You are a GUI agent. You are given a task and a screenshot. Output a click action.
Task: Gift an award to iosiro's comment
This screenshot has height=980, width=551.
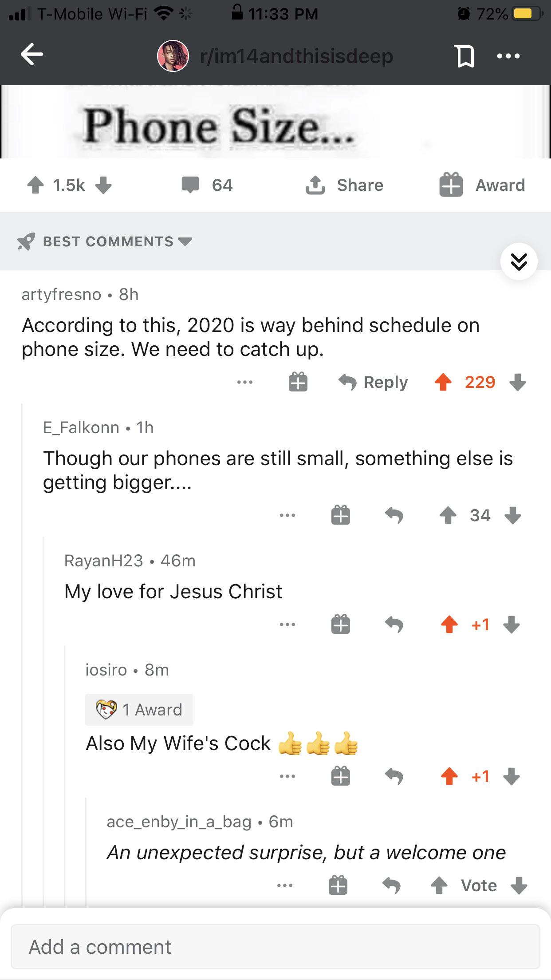[x=341, y=776]
